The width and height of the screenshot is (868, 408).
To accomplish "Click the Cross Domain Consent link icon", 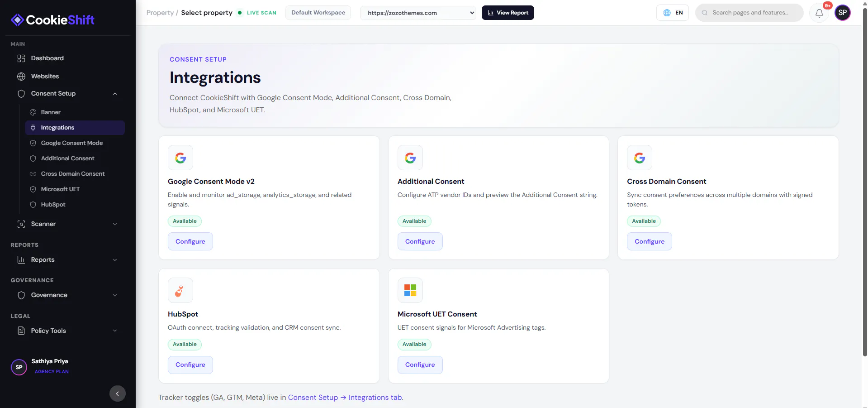I will tap(33, 174).
